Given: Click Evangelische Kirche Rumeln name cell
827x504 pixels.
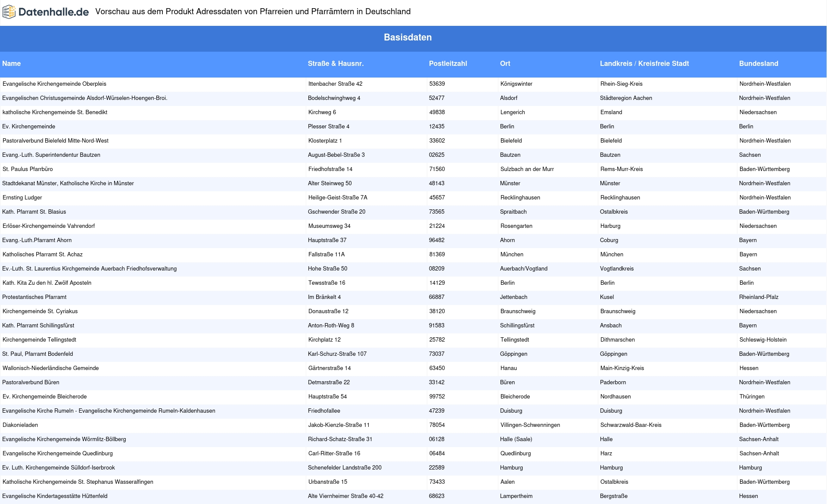Looking at the screenshot, I should tap(109, 411).
